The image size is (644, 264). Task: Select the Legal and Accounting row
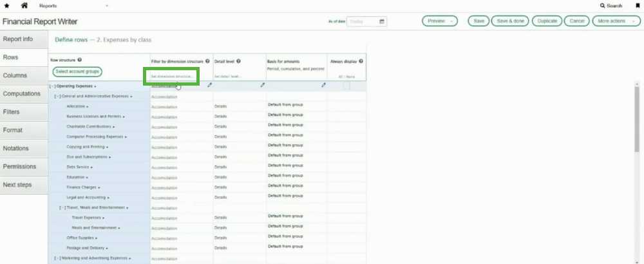86,198
